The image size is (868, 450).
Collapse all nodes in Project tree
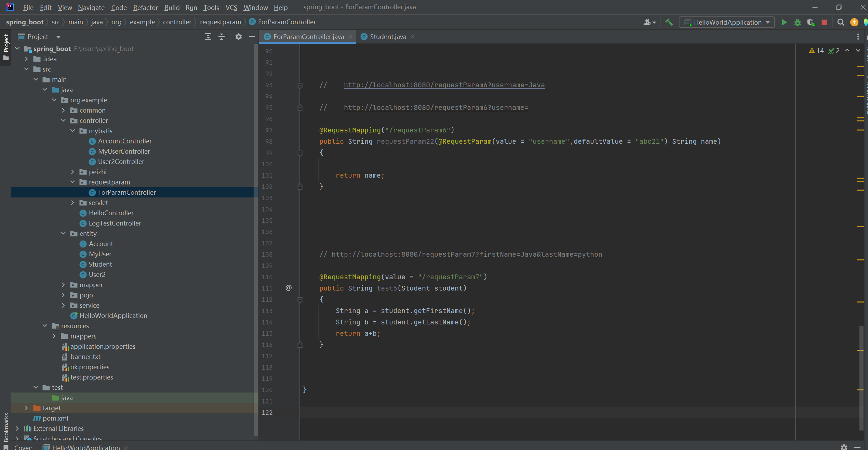click(x=222, y=37)
